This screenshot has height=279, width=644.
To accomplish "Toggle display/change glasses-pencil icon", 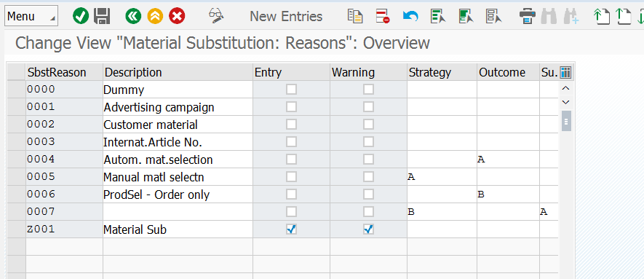I will (x=216, y=15).
